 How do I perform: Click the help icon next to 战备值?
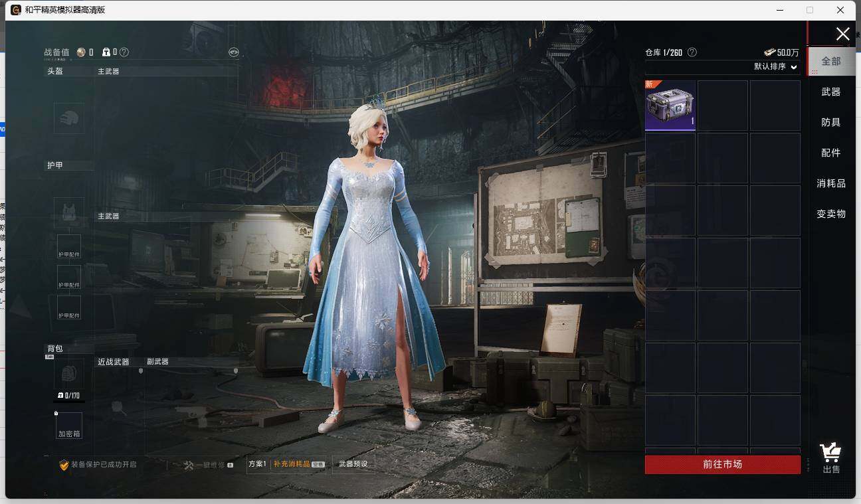124,52
